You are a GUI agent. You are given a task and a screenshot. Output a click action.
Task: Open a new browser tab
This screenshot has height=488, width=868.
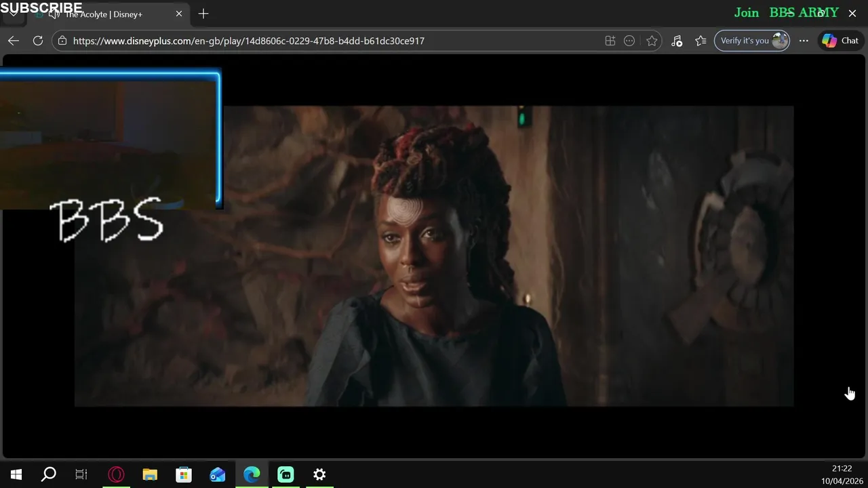pyautogui.click(x=203, y=14)
